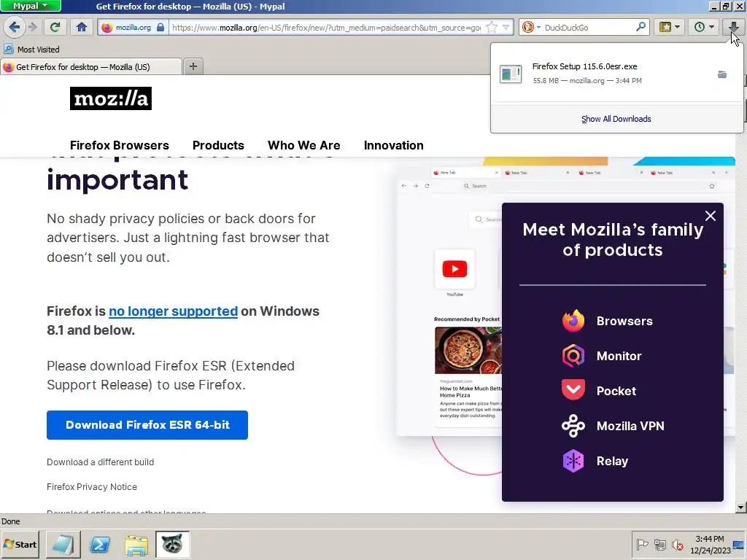Open the Home page button
747x560 pixels.
click(x=82, y=27)
